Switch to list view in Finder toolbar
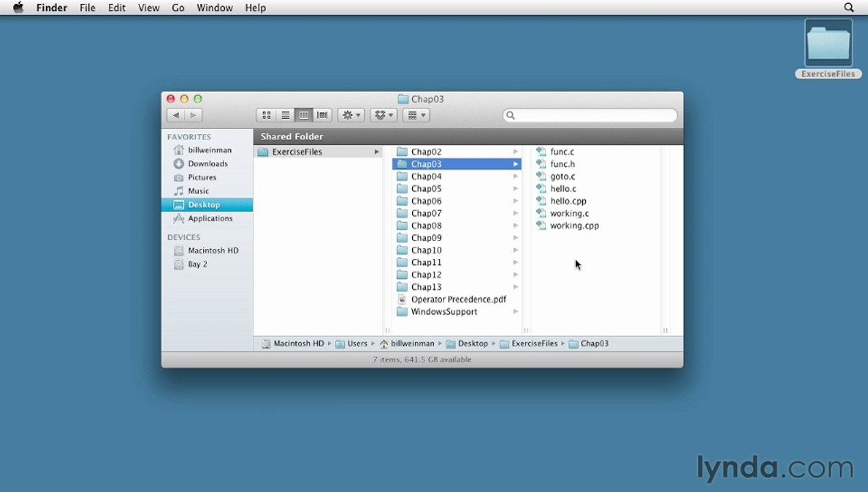The width and height of the screenshot is (868, 492). 285,115
